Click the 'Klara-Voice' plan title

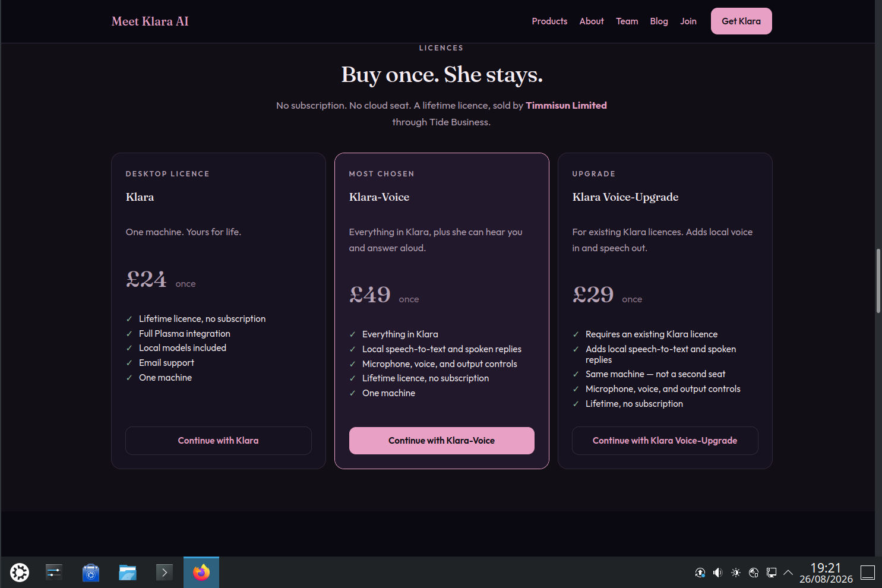[380, 197]
